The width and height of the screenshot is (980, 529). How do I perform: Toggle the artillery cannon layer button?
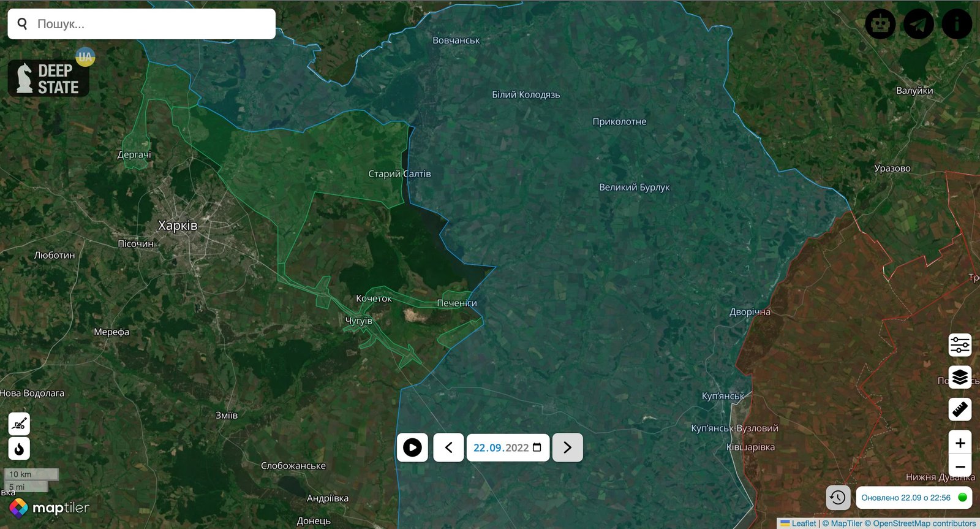pyautogui.click(x=19, y=424)
